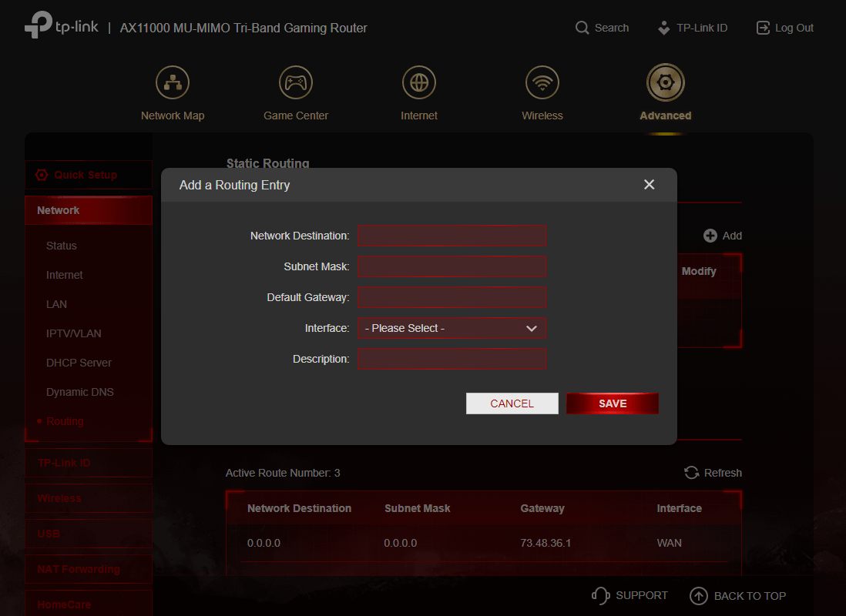The image size is (846, 616).
Task: Refresh the active route table
Action: [713, 473]
